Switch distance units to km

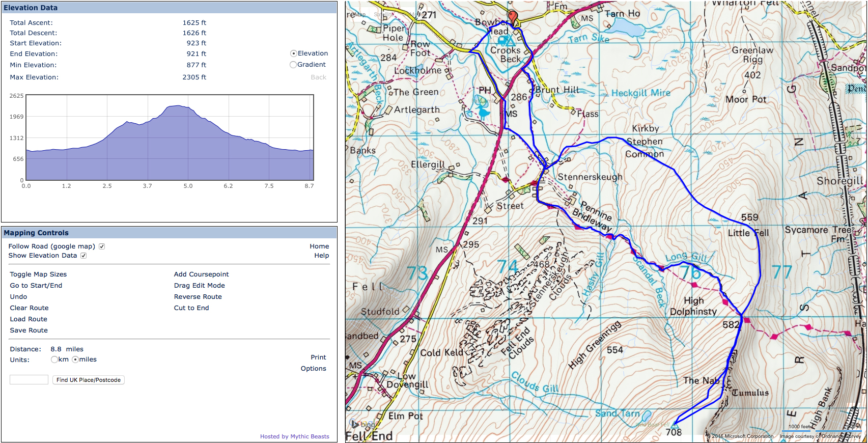pos(54,359)
